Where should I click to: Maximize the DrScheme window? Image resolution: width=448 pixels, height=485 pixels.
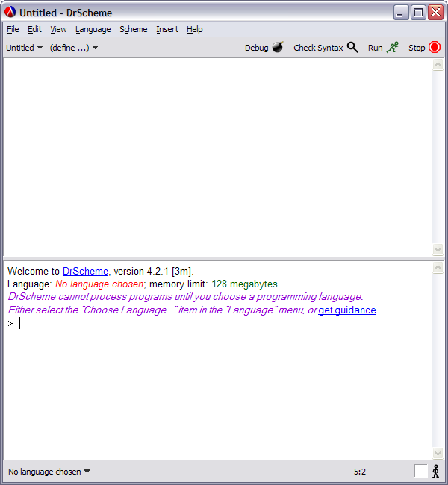pyautogui.click(x=418, y=13)
